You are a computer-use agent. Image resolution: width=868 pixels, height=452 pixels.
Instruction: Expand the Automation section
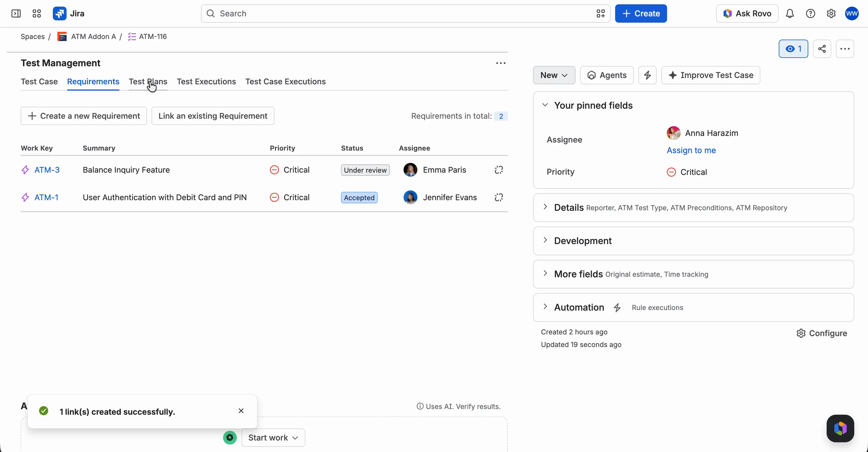click(545, 307)
